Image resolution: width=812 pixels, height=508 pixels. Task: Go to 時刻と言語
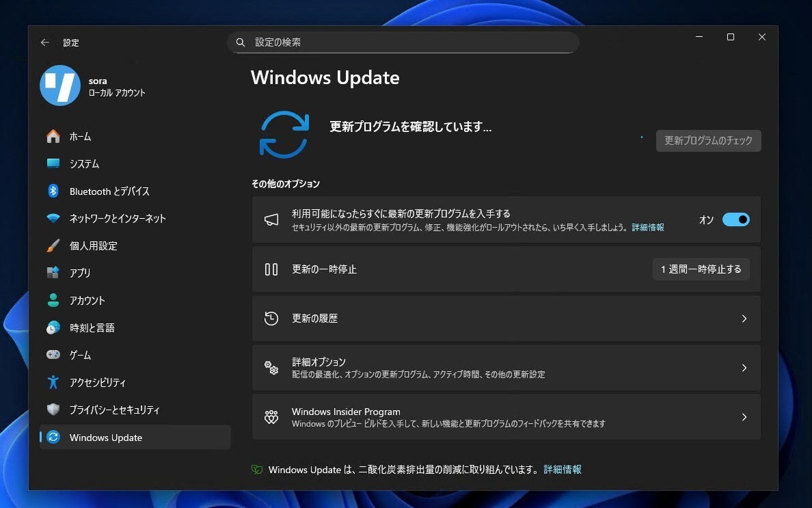(x=135, y=327)
